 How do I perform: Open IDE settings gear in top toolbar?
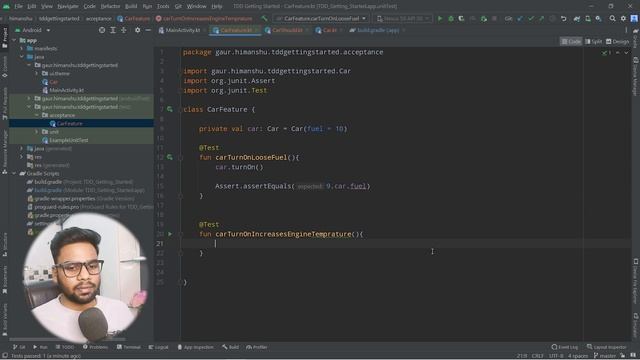[x=623, y=18]
